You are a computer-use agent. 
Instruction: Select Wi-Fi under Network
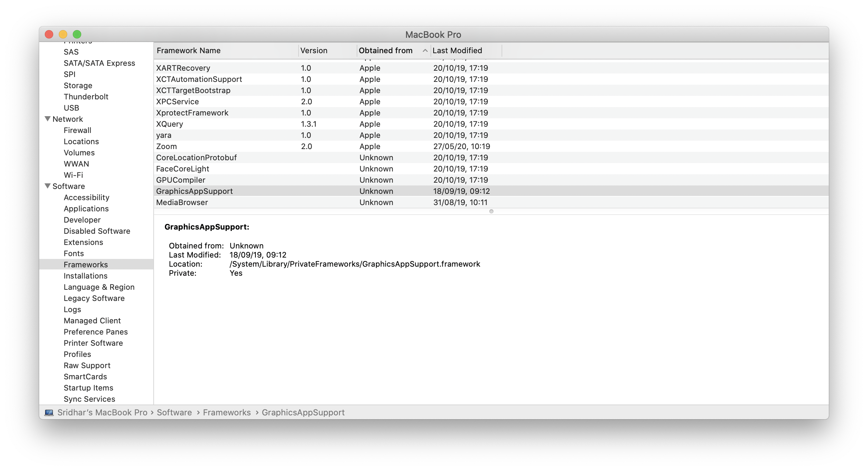tap(73, 175)
